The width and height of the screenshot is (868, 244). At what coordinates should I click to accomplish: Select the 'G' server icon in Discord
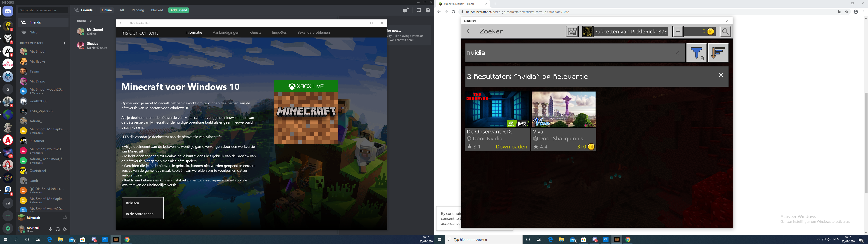coord(8,89)
